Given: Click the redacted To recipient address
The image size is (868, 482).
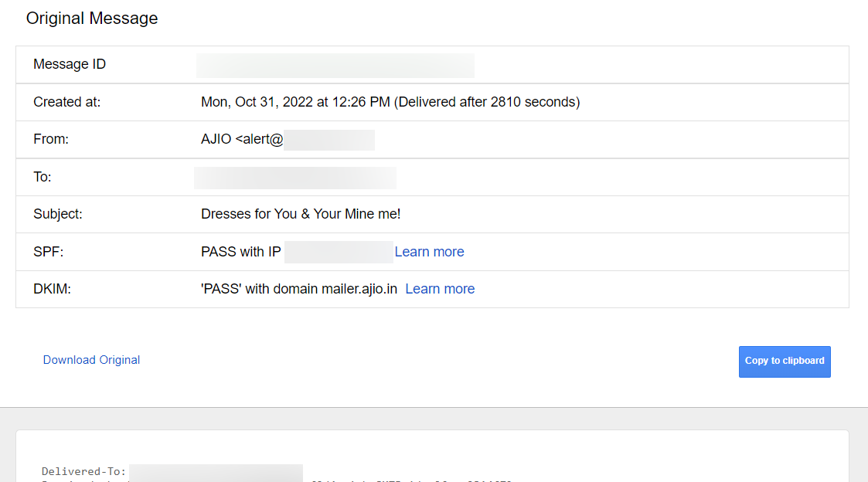Looking at the screenshot, I should 294,178.
